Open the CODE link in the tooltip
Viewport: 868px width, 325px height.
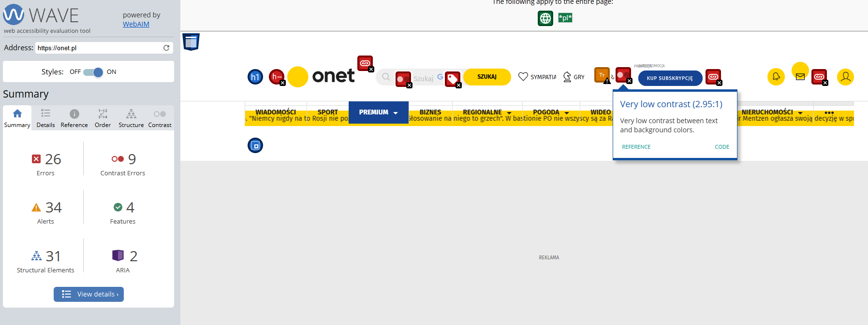pos(722,147)
